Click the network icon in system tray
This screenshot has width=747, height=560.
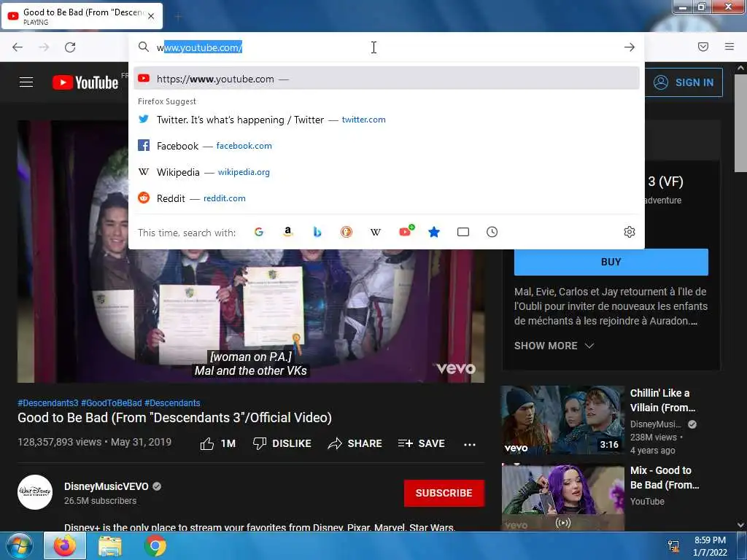[x=673, y=545]
